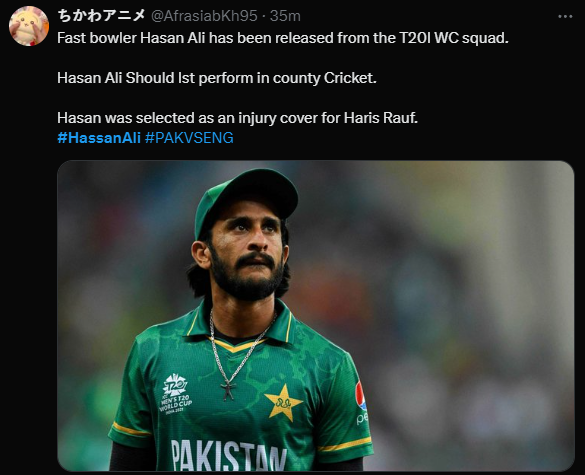Click the T20 World Cup logo on jersey
Viewport: 585px width, 475px height.
pos(175,393)
